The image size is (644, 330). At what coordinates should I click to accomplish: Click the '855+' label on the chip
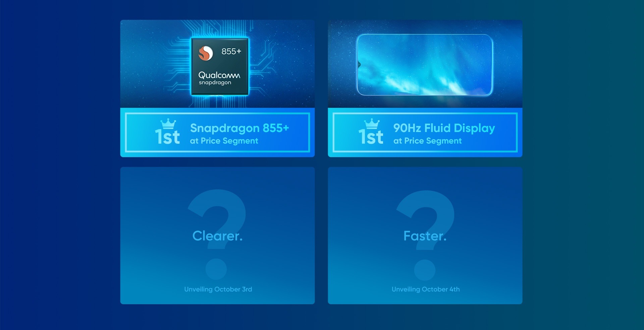pyautogui.click(x=231, y=51)
